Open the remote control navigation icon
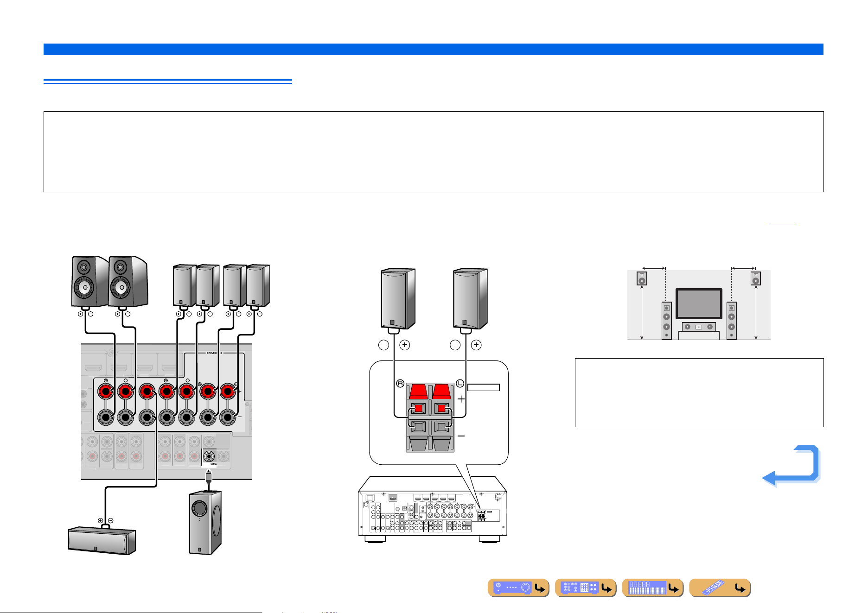Image resolution: width=868 pixels, height=613 pixels. point(720,588)
